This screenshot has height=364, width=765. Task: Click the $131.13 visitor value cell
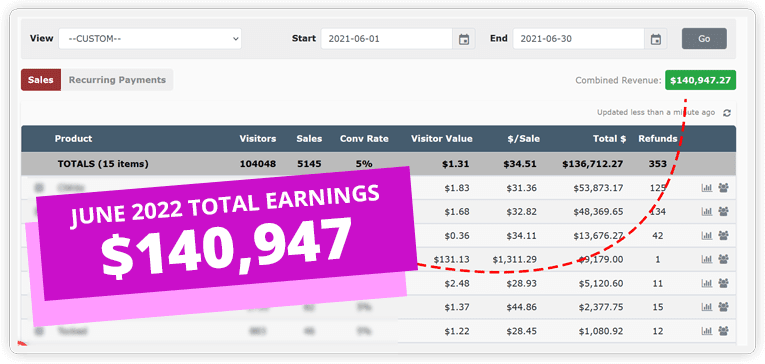click(x=451, y=260)
